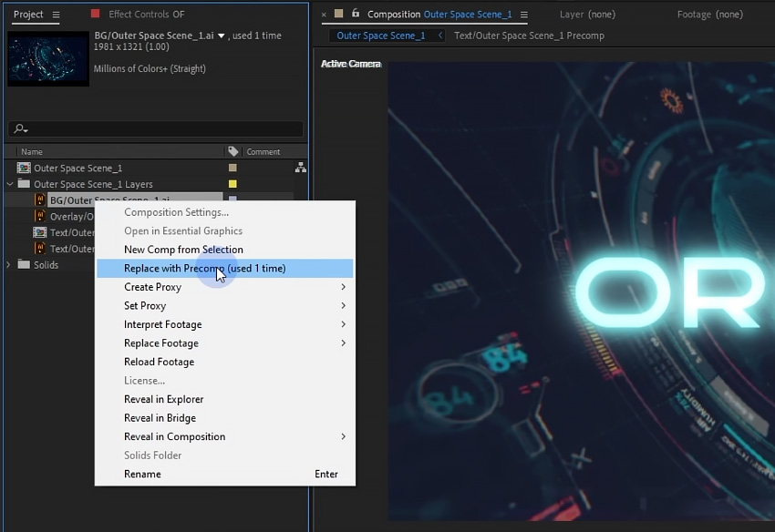775x532 pixels.
Task: Click the Illustrator icon of second Text/Outer item
Action: (40, 248)
